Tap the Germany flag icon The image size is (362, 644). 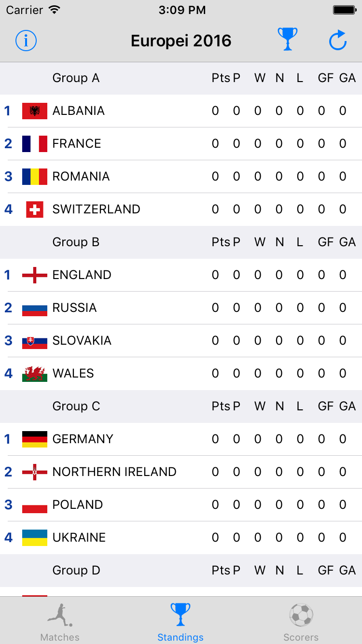click(x=35, y=439)
